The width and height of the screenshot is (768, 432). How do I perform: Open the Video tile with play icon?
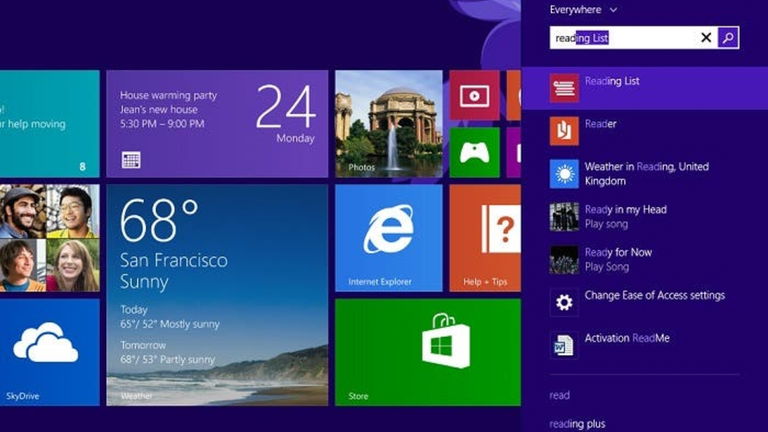pos(475,96)
